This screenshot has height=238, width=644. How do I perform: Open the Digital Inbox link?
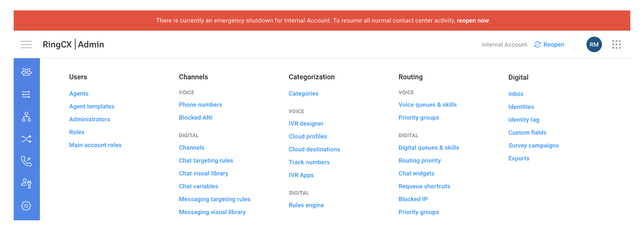(x=516, y=94)
